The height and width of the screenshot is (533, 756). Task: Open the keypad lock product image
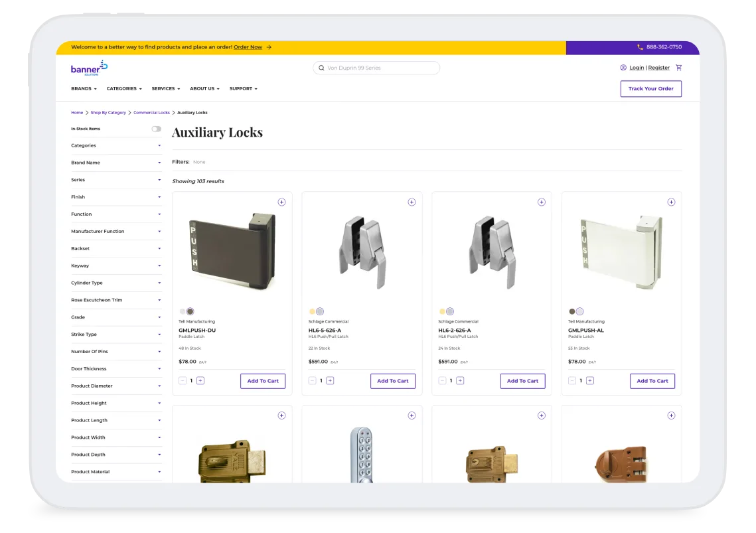[362, 455]
